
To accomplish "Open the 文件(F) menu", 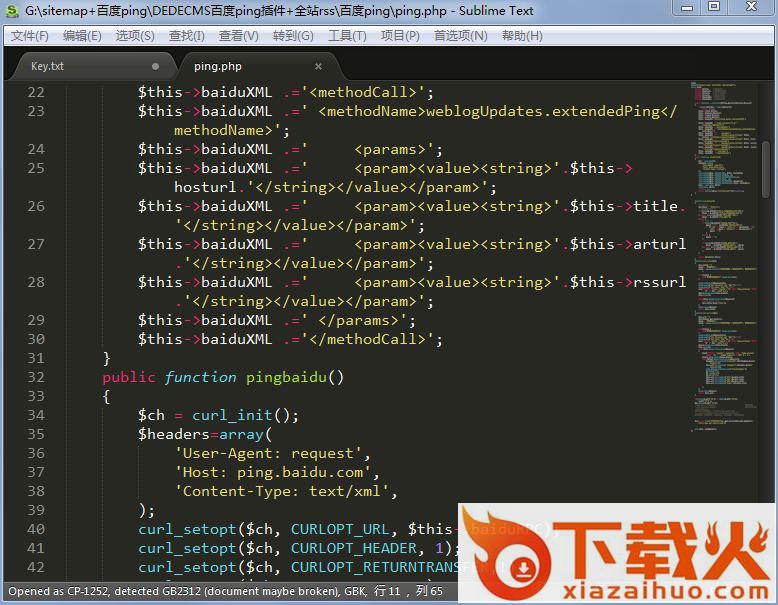I will 29,36.
